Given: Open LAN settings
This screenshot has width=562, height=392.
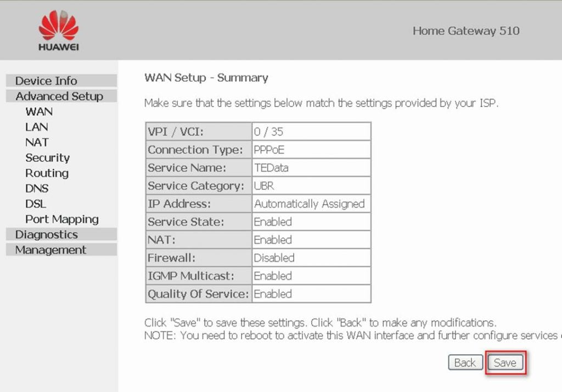Looking at the screenshot, I should (x=36, y=127).
